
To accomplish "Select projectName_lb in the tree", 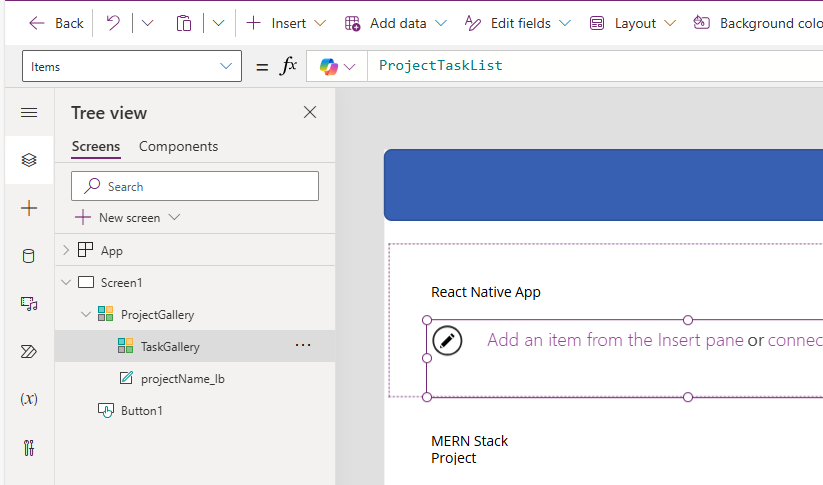I will coord(182,379).
